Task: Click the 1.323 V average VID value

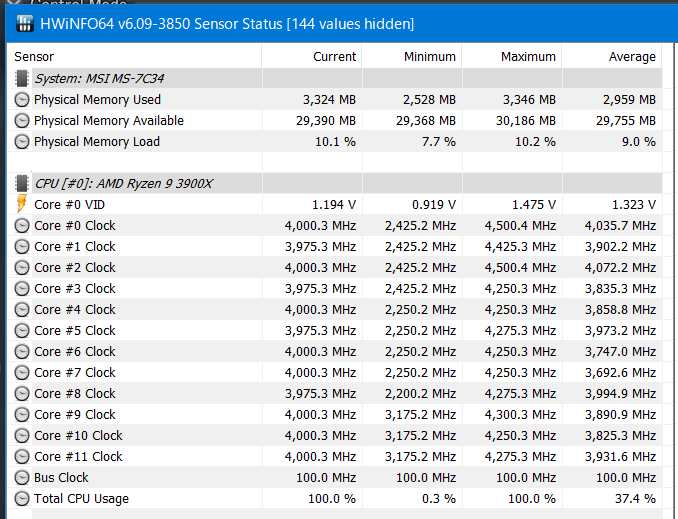Action: click(x=634, y=205)
